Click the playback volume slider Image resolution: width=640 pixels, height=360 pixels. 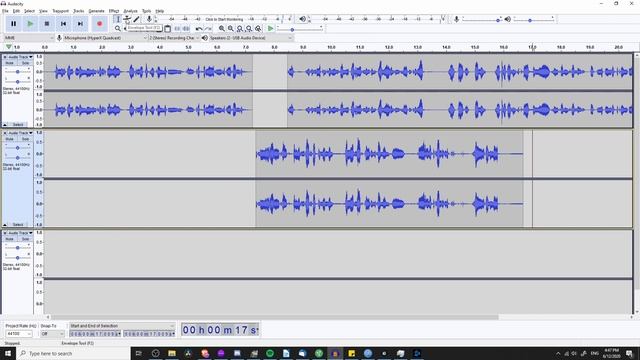[x=533, y=19]
